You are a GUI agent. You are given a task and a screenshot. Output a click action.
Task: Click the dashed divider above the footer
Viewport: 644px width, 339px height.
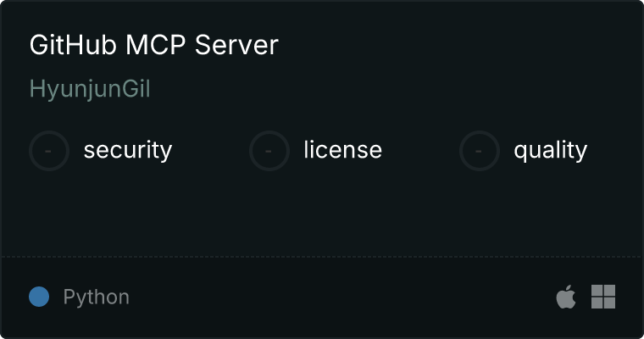pos(322,257)
